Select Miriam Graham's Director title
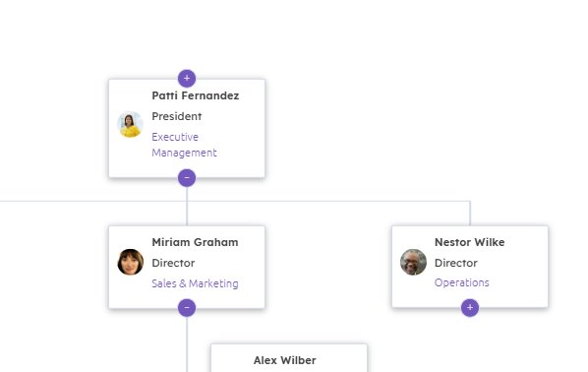This screenshot has width=588, height=372. (173, 263)
